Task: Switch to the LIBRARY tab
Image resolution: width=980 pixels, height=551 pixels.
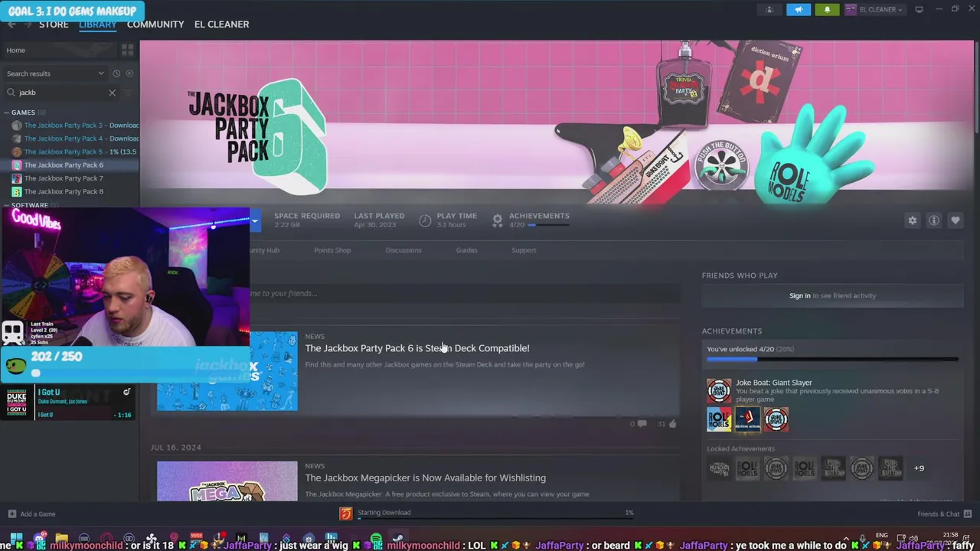Action: pyautogui.click(x=98, y=24)
